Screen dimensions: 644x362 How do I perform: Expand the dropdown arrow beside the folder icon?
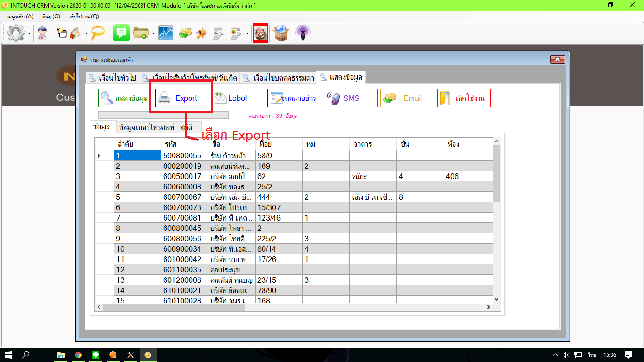pos(154,33)
